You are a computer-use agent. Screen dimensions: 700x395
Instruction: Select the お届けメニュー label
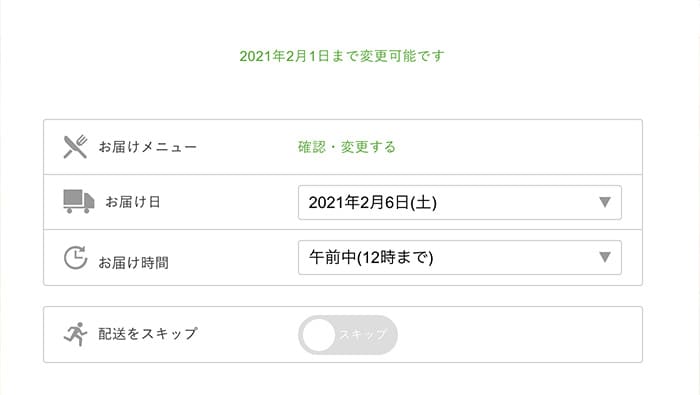tap(148, 147)
